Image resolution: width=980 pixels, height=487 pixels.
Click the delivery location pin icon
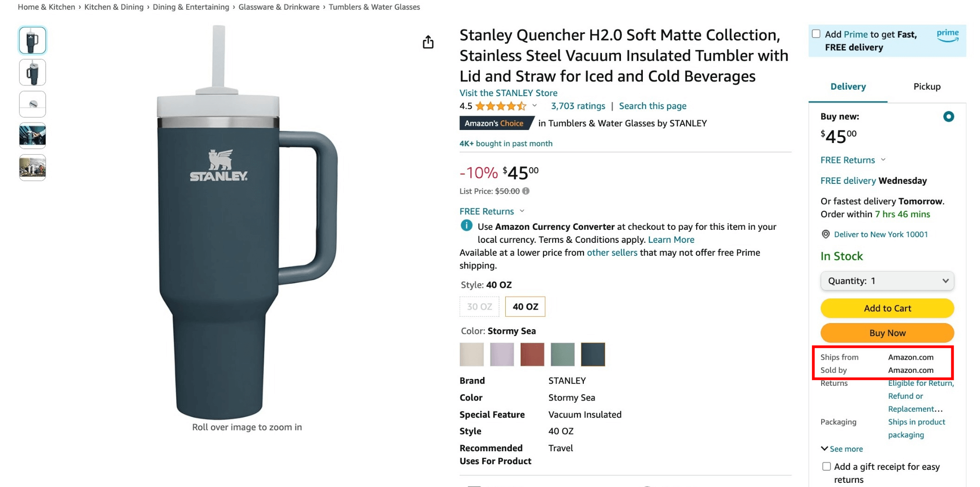click(x=825, y=234)
